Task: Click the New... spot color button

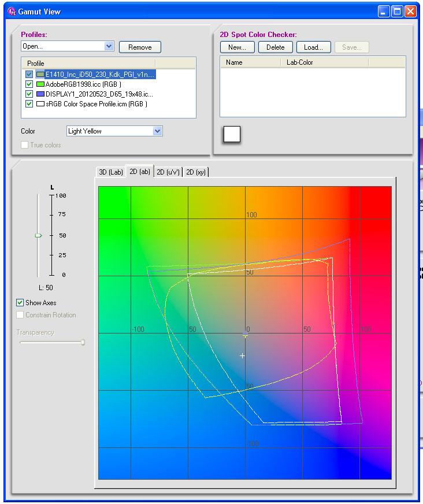Action: [237, 47]
